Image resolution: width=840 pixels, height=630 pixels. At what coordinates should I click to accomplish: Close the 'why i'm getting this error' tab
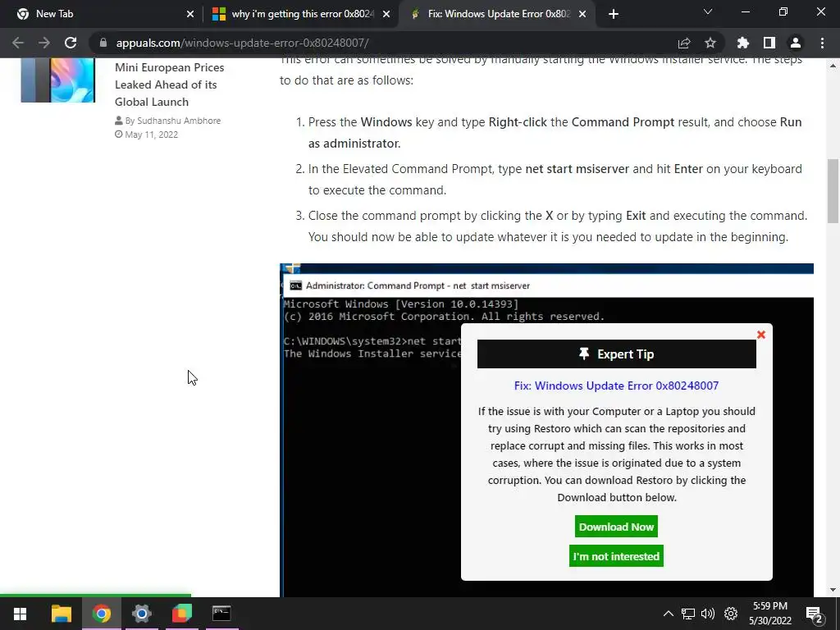point(386,14)
